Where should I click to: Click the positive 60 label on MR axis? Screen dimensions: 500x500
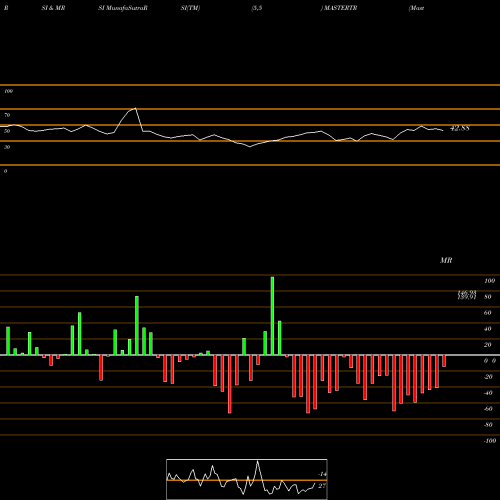[487, 313]
